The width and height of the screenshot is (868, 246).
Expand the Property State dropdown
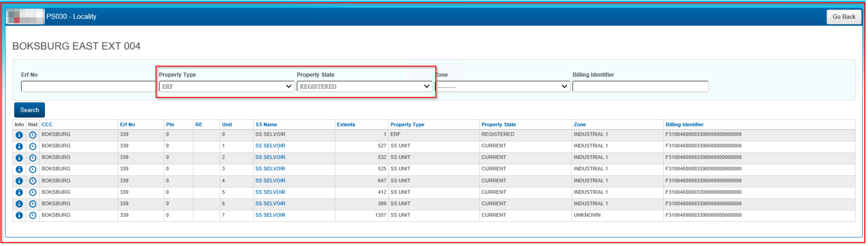tap(364, 87)
